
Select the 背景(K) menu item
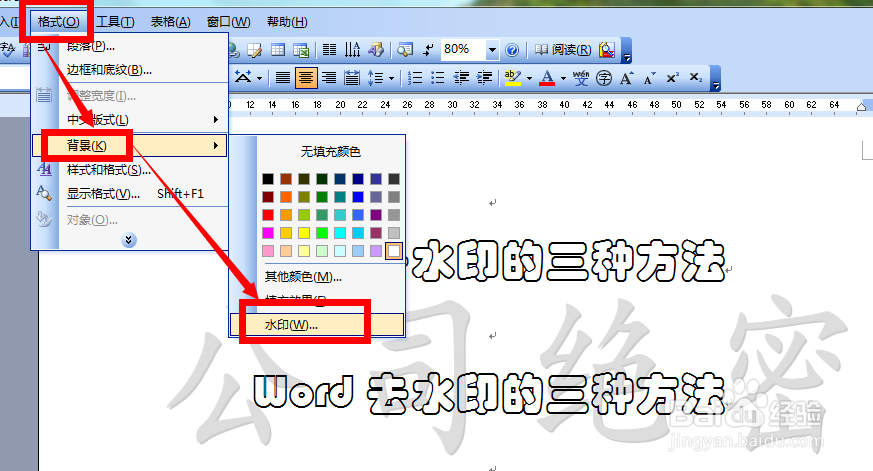coord(130,145)
